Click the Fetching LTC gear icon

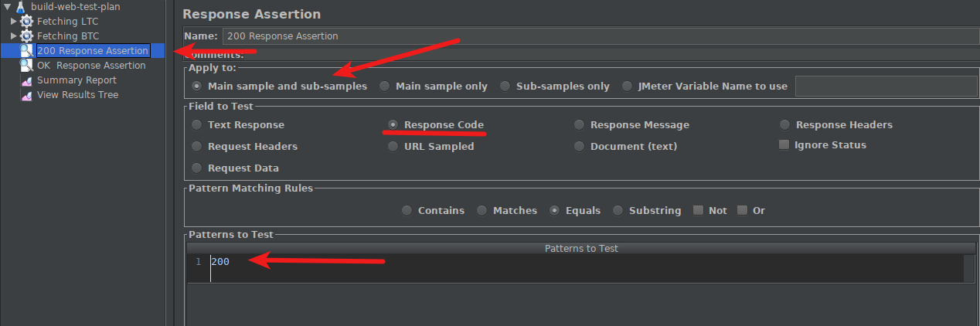pyautogui.click(x=26, y=22)
